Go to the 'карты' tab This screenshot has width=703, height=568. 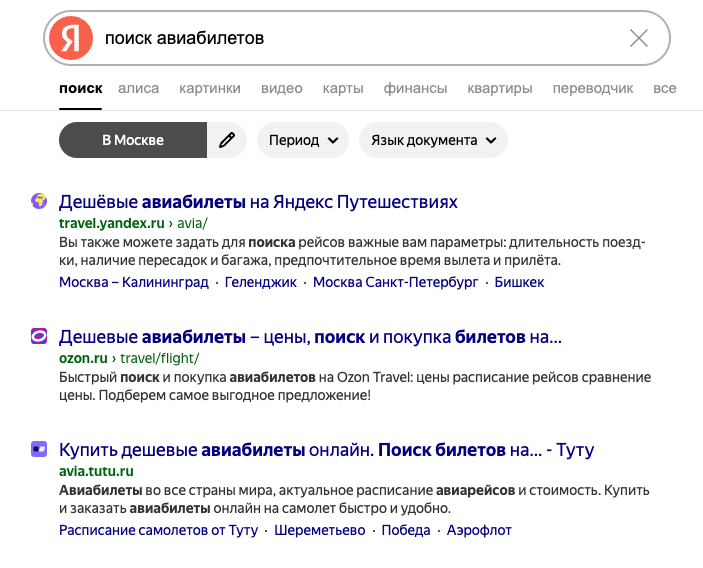click(x=343, y=88)
